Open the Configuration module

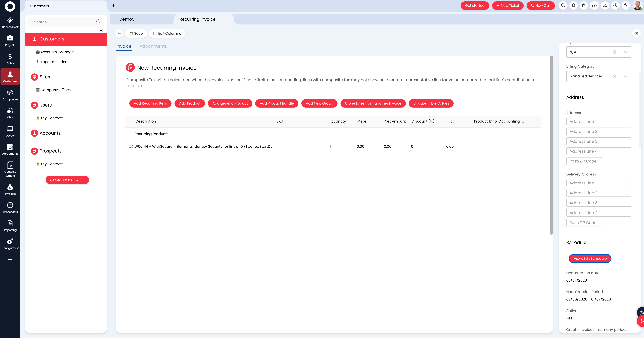(x=10, y=244)
